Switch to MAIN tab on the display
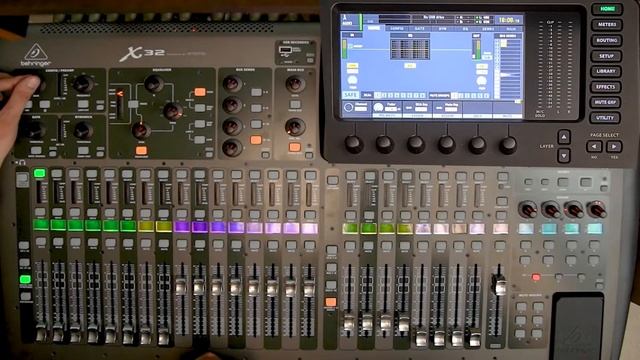The width and height of the screenshot is (640, 360). click(511, 29)
